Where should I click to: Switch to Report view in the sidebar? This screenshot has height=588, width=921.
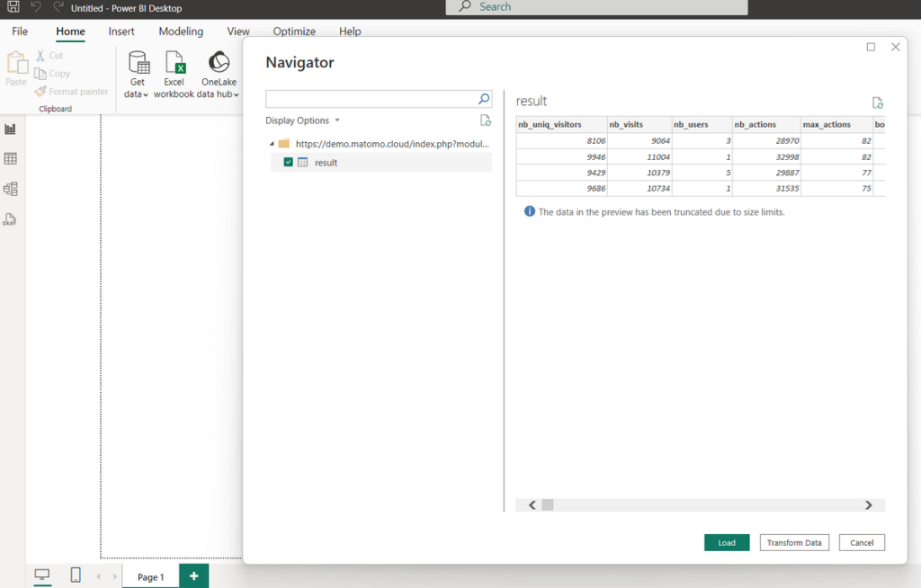pyautogui.click(x=12, y=129)
